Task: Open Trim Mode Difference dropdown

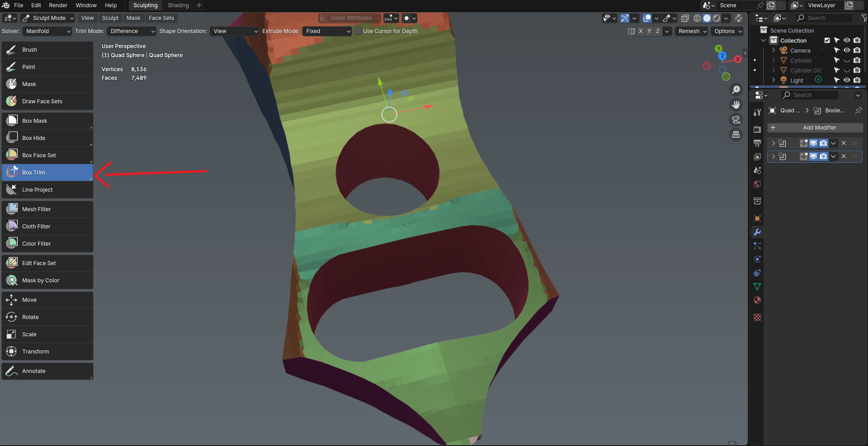Action: (x=132, y=31)
